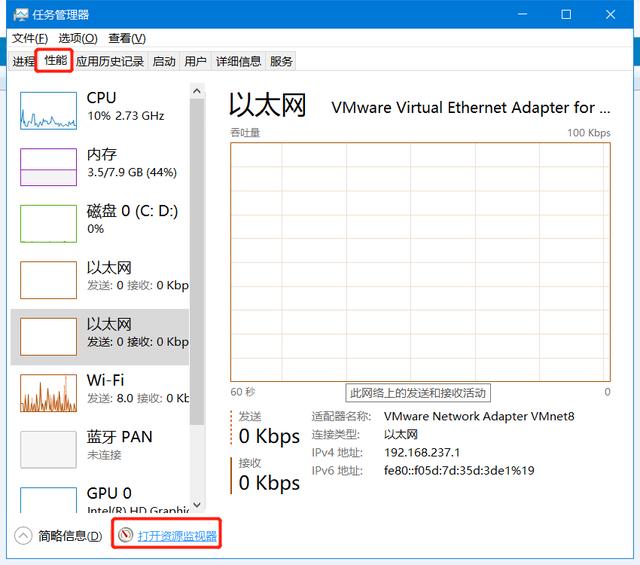Click the Task Manager title bar icon
The width and height of the screenshot is (640, 565).
(x=20, y=15)
